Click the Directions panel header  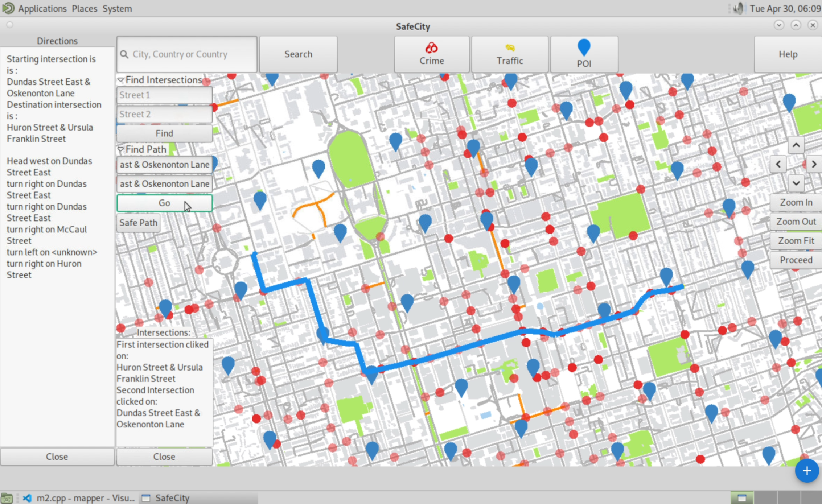(x=57, y=41)
